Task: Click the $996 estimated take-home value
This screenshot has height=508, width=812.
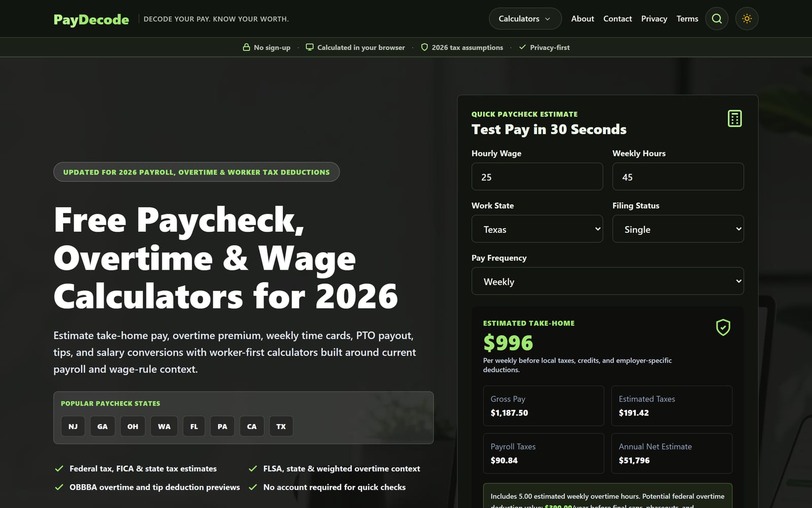Action: [x=508, y=343]
